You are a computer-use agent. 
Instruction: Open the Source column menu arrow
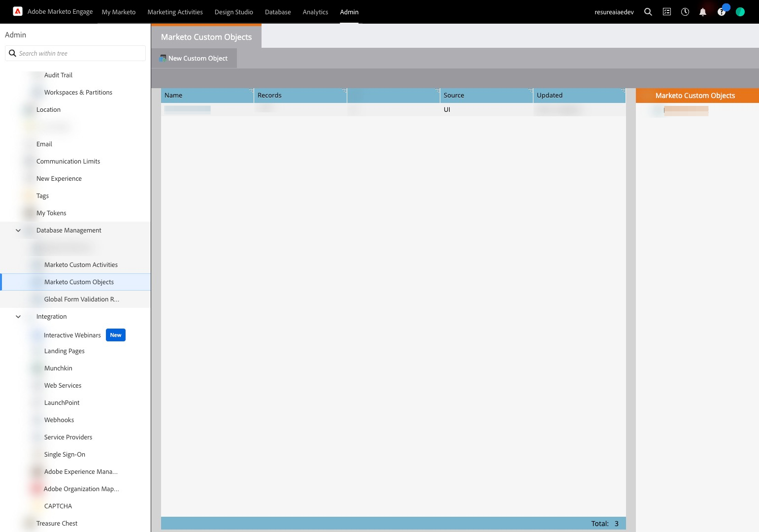click(530, 91)
